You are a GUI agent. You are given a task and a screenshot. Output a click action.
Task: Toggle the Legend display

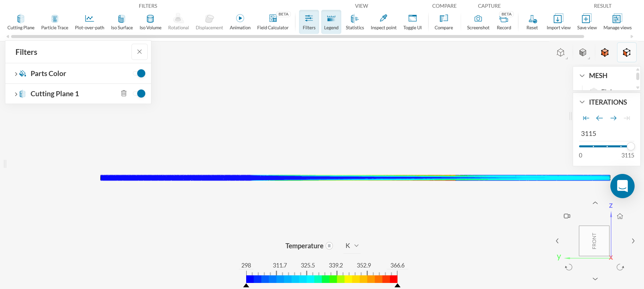point(331,22)
